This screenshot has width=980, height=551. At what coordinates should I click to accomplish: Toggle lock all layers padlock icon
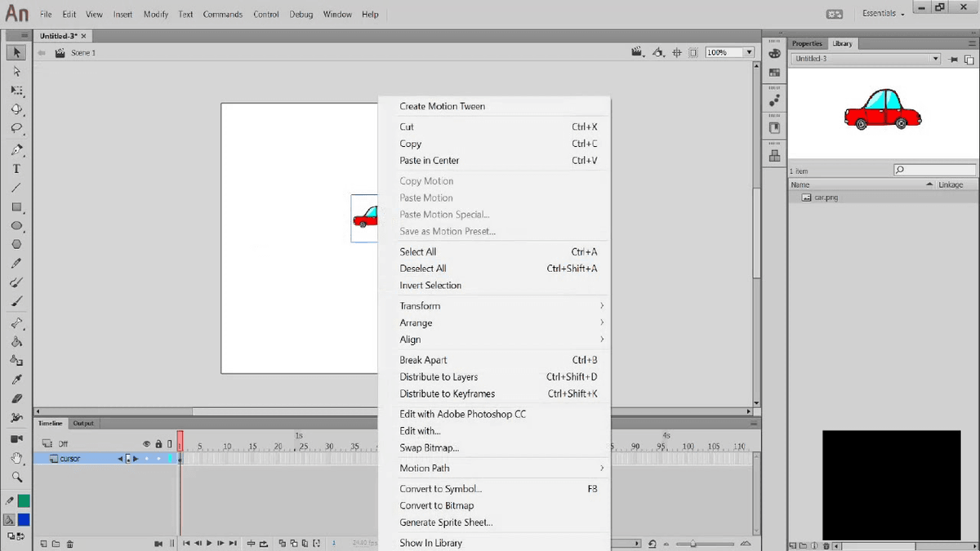158,444
